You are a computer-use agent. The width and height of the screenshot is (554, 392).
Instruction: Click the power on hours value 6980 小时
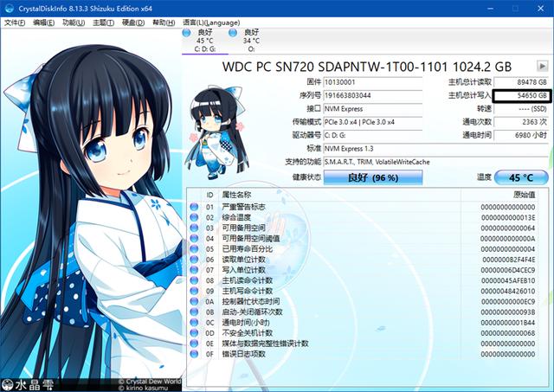tap(521, 135)
